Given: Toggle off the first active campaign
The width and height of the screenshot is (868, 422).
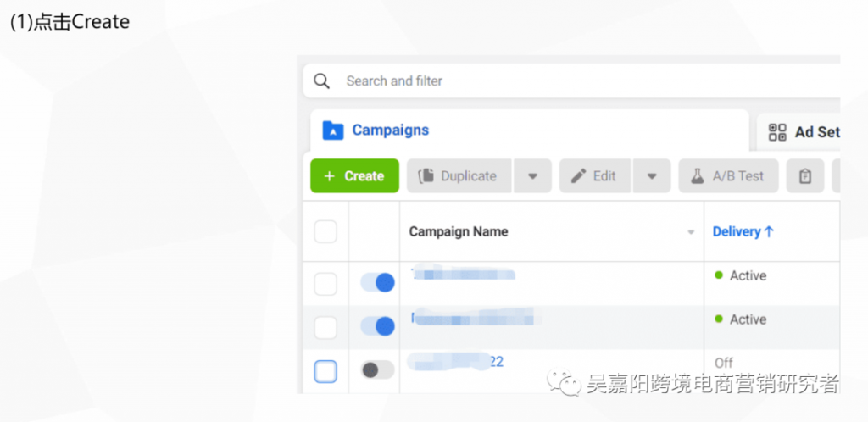Looking at the screenshot, I should click(377, 283).
